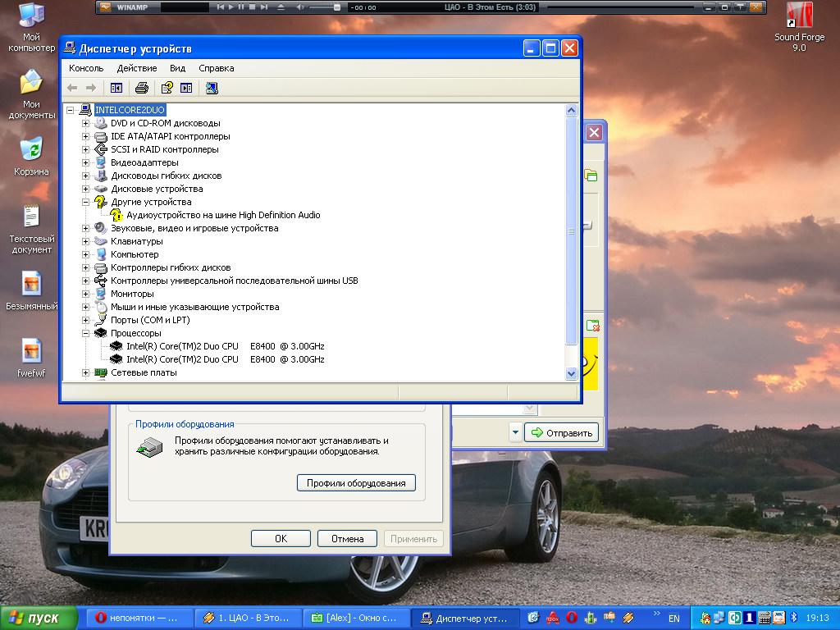840x630 pixels.
Task: Select Аудиоустройство на шине High Definition Audio
Action: (x=223, y=215)
